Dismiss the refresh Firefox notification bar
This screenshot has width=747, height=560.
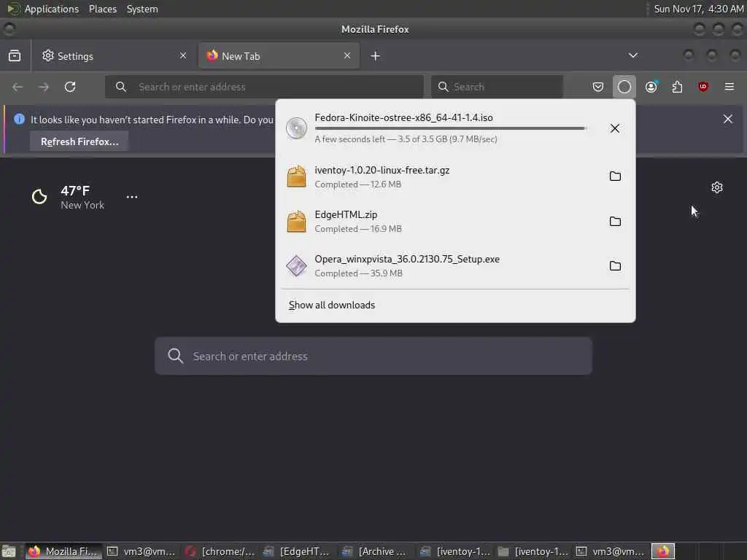tap(727, 119)
